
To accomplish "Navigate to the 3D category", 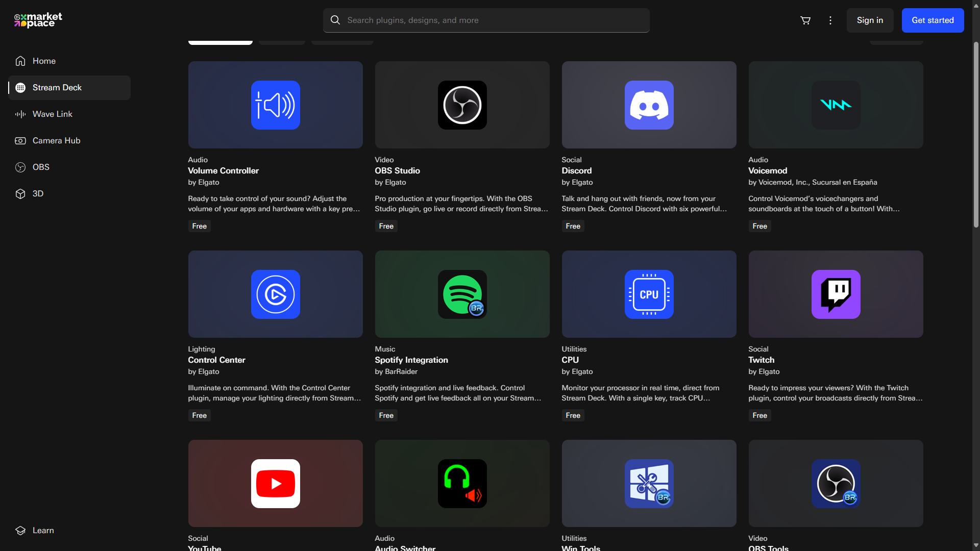I will 38,194.
